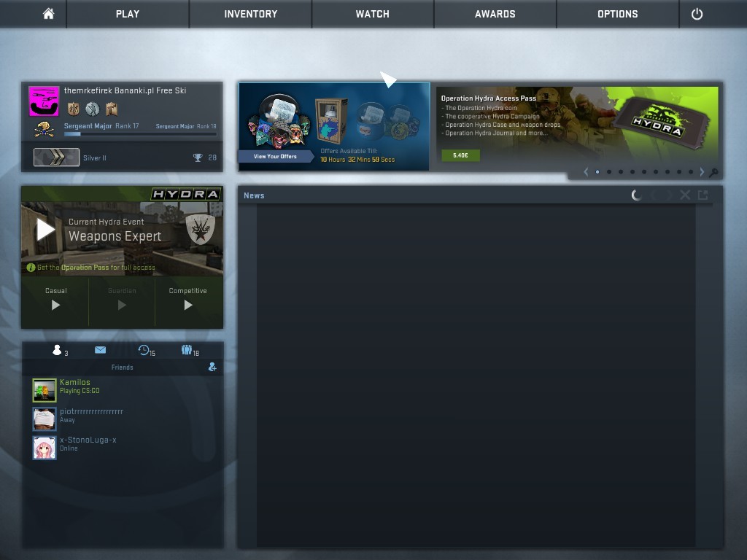
Task: Click the third badge icon in profile
Action: point(112,109)
